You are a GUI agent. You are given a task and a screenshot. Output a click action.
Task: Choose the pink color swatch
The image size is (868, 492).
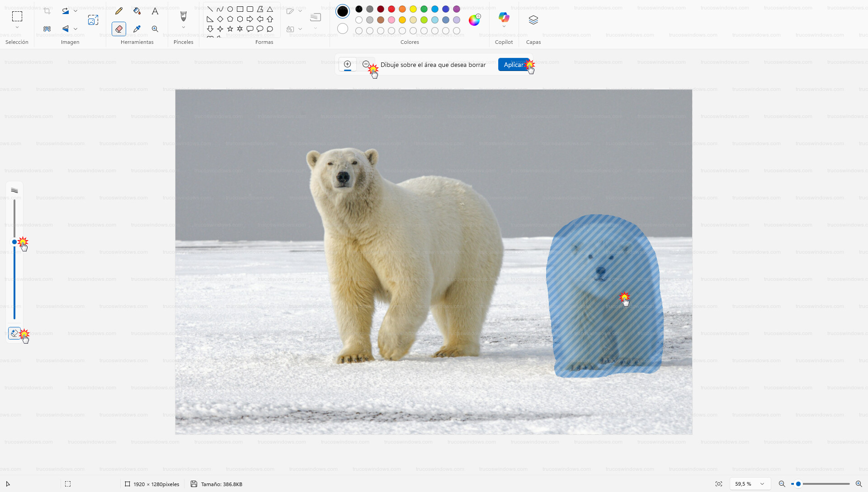(392, 20)
